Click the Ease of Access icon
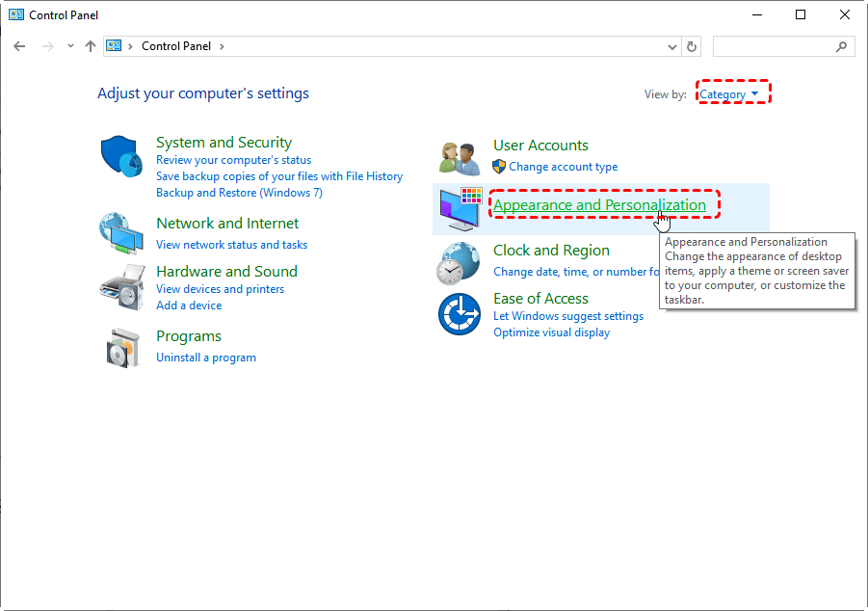The image size is (868, 611). click(x=460, y=314)
